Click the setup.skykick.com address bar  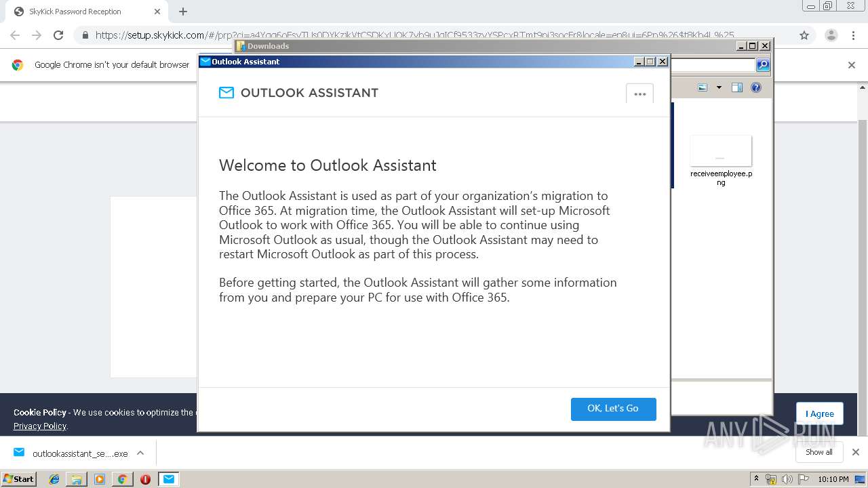(414, 35)
